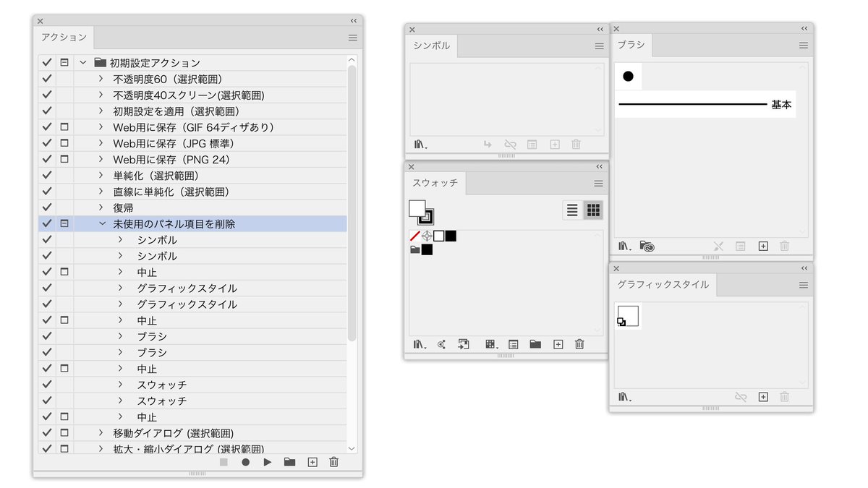Select the 復帰 action row name
The width and height of the screenshot is (868, 488).
click(124, 207)
